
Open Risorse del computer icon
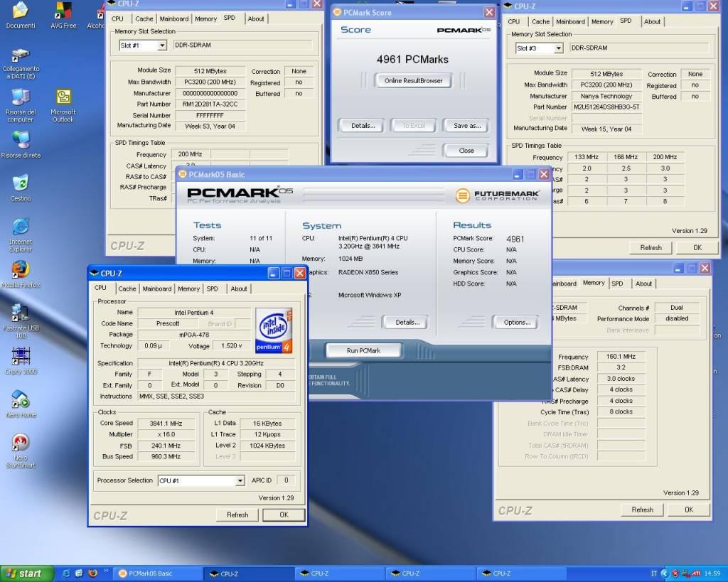click(21, 105)
